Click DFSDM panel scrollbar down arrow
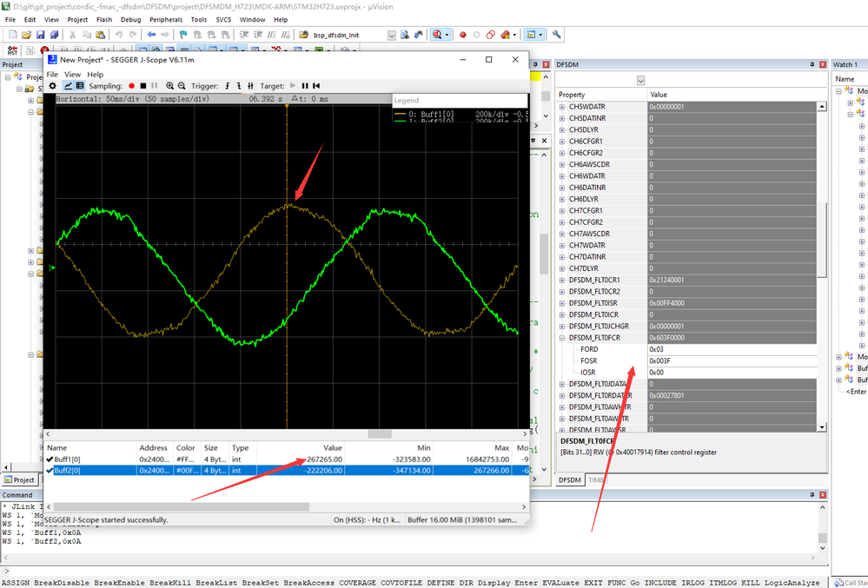The image size is (868, 588). (x=822, y=427)
